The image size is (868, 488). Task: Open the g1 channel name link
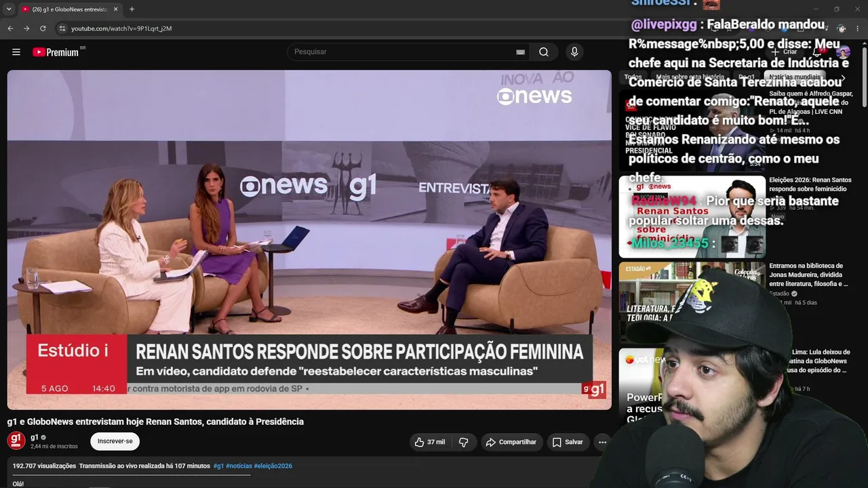(x=35, y=437)
